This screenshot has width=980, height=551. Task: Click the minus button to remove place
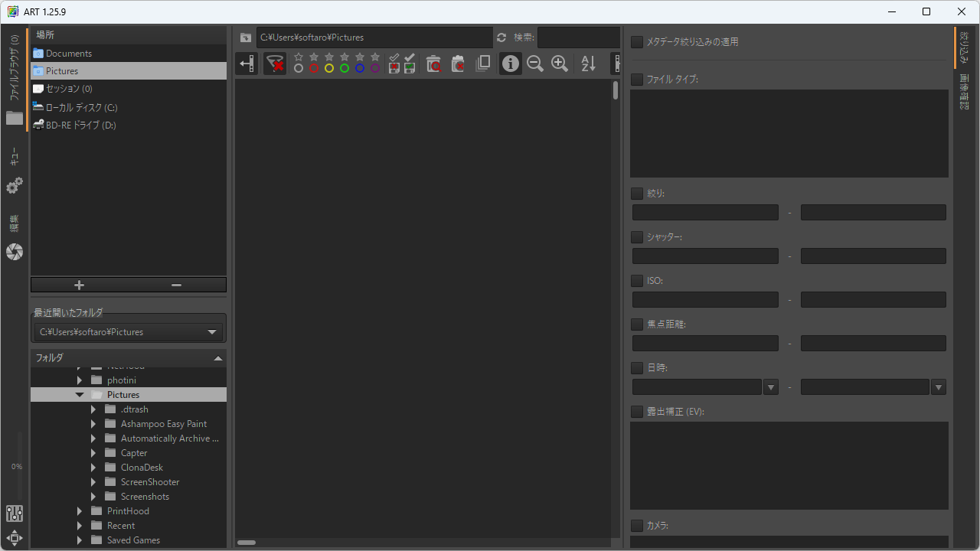coord(177,285)
